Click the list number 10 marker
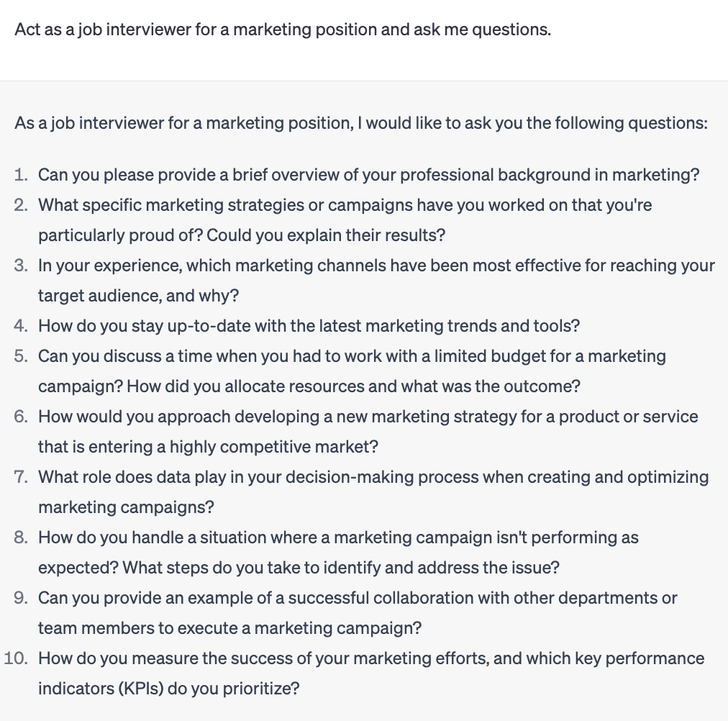The height and width of the screenshot is (721, 728). pos(16,658)
